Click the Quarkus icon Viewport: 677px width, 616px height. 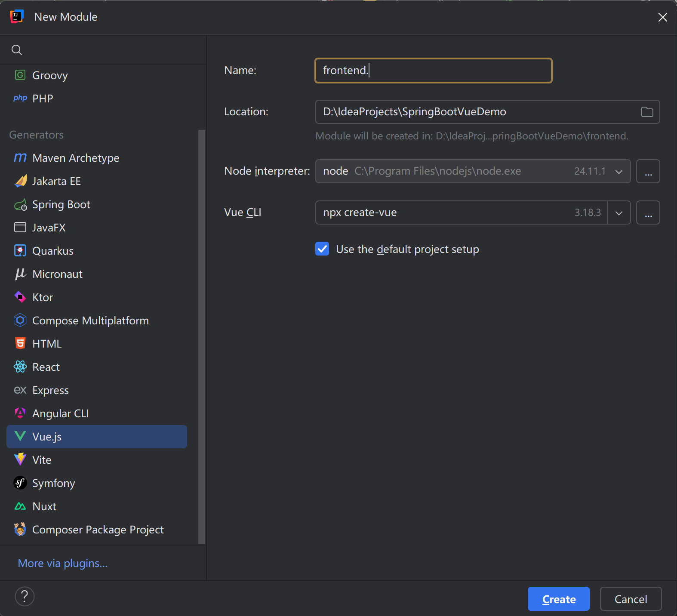[20, 251]
